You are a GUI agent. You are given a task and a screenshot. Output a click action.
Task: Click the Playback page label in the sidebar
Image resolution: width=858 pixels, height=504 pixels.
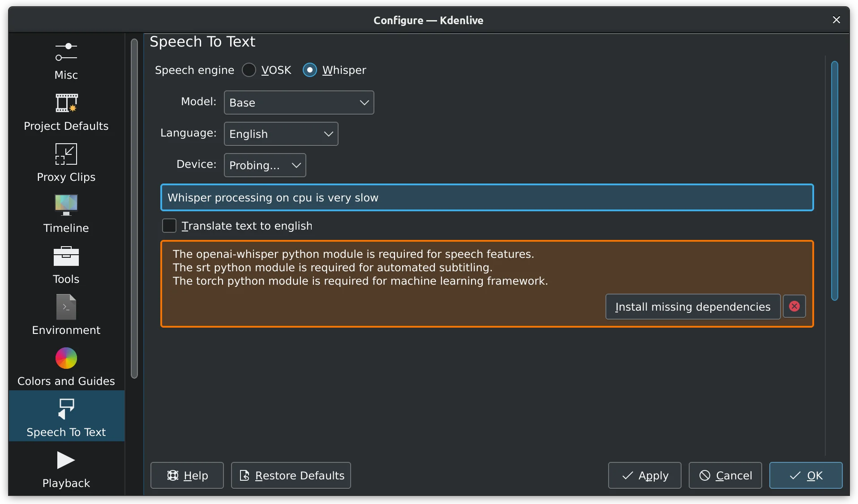pos(66,483)
